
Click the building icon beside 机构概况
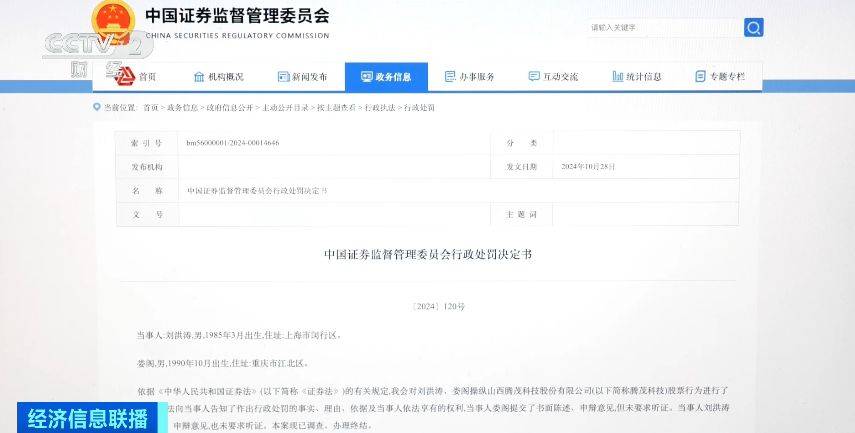[x=199, y=77]
